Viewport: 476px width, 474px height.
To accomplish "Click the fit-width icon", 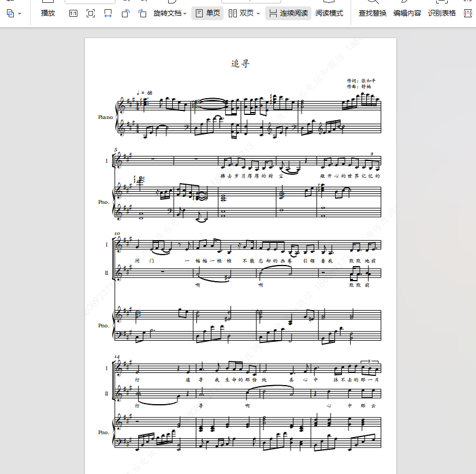I will pos(108,13).
